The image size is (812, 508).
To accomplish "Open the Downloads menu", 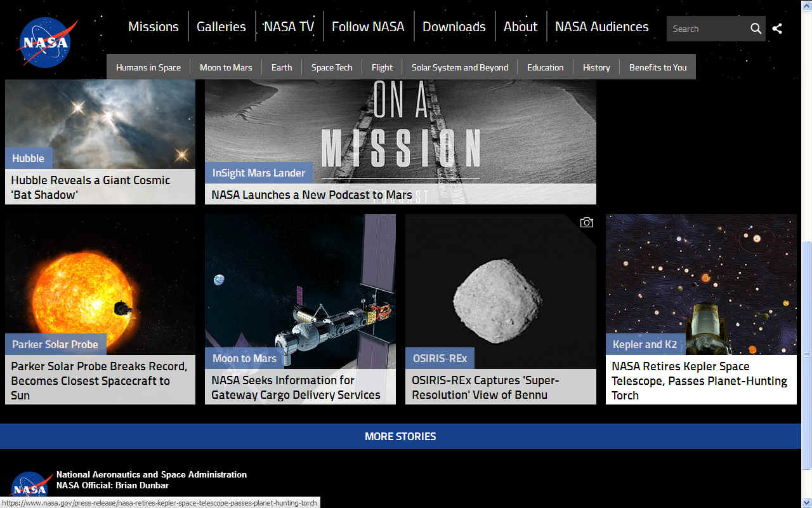I will click(454, 27).
